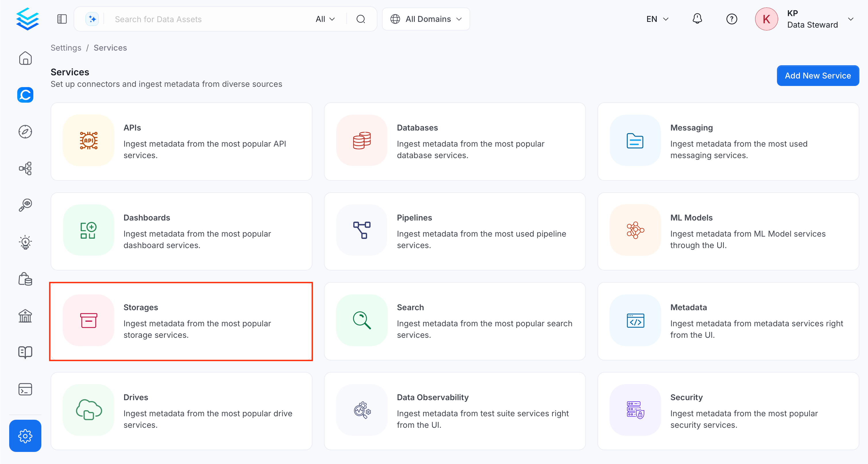Click the Pipelines card icon
868x464 pixels.
[x=362, y=230]
